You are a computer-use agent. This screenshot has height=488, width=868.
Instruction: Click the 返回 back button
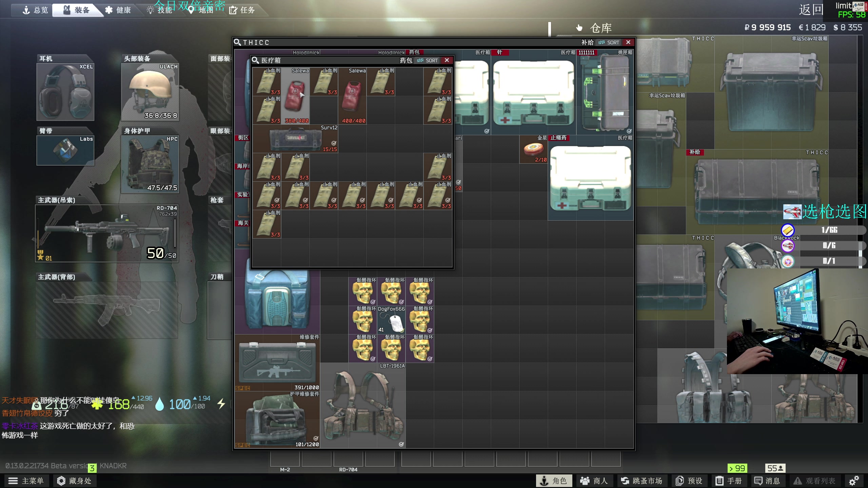coord(811,9)
